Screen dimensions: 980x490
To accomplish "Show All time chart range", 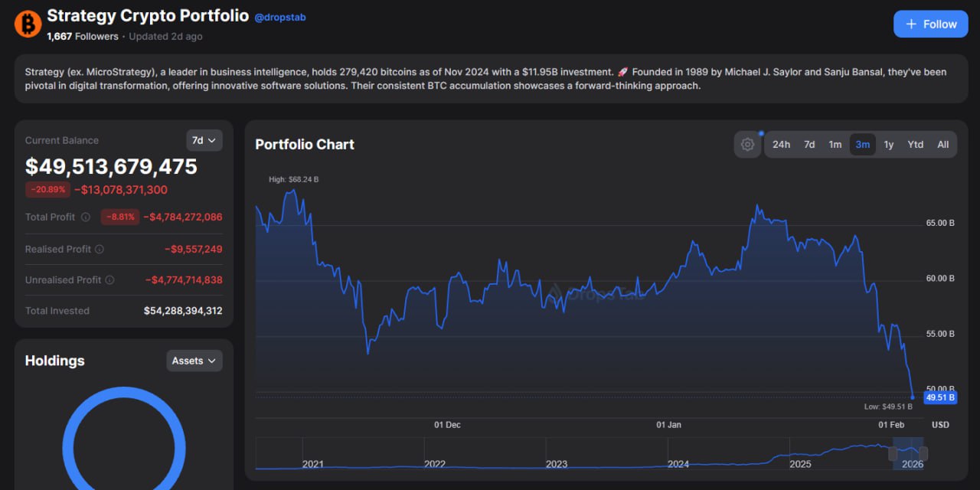I will tap(942, 145).
